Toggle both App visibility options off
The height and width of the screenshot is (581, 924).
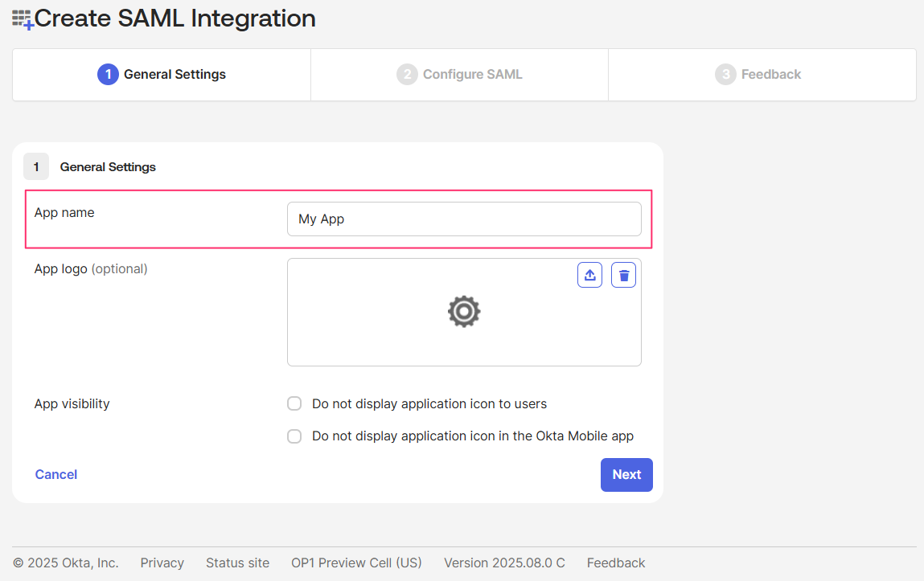[x=294, y=419]
